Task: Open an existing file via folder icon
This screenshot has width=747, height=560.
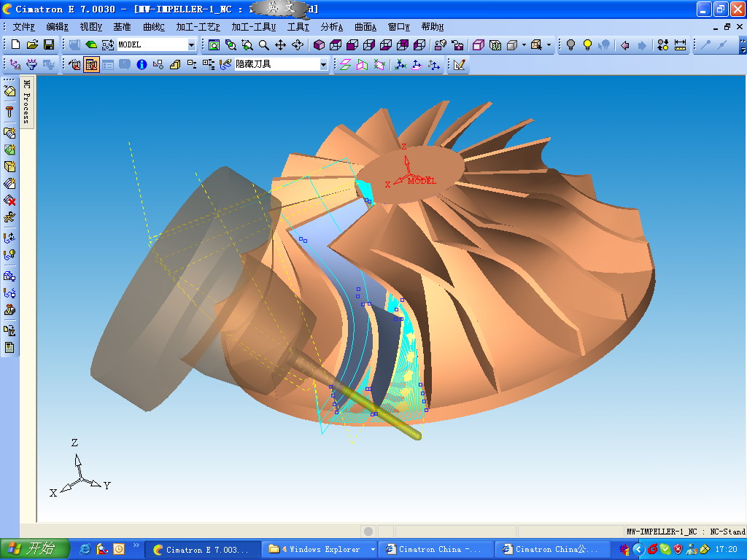Action: coord(33,45)
